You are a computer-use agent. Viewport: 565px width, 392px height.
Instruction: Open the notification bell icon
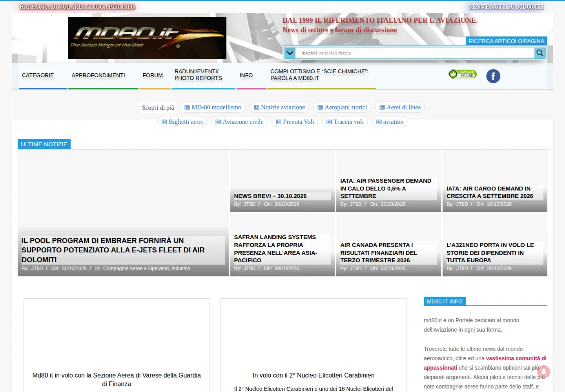(x=543, y=371)
